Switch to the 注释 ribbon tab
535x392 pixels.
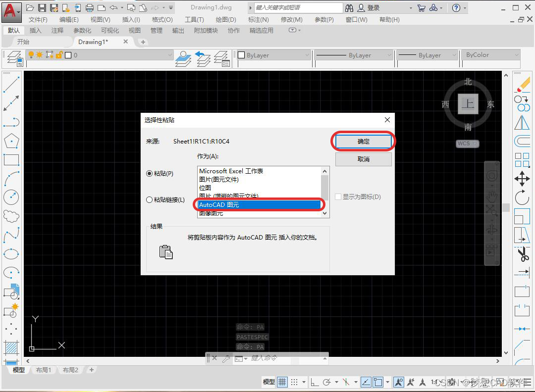[x=57, y=30]
